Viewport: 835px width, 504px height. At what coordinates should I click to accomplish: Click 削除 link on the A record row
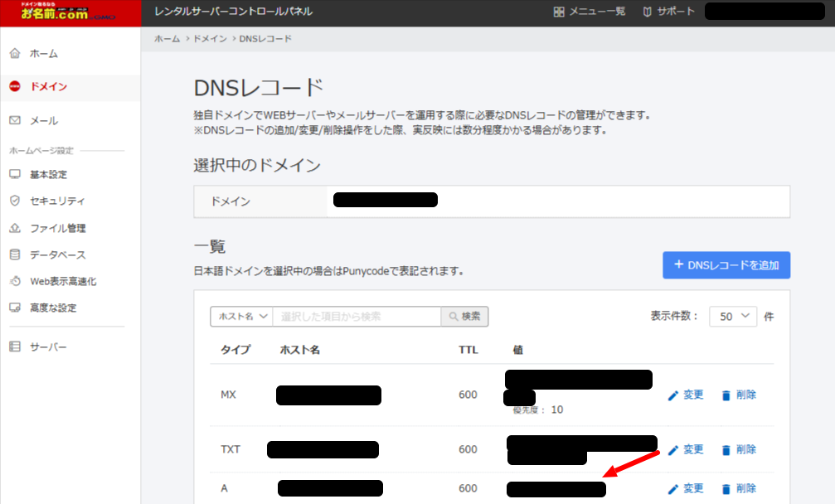tap(745, 488)
